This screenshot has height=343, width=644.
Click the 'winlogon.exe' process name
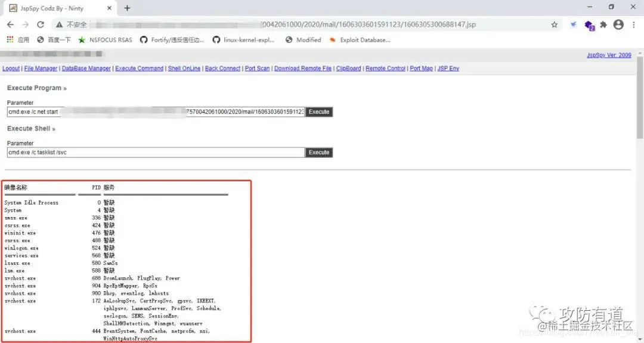(21, 248)
